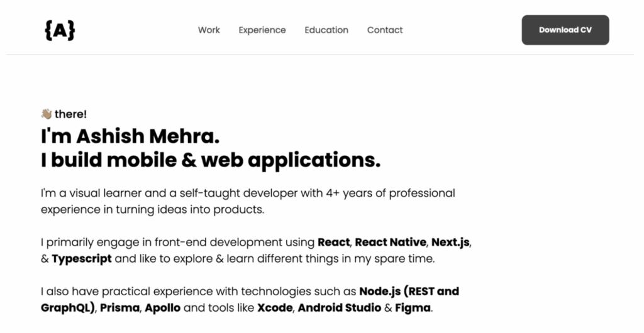
Task: Click the bold "Node.js (REST and" text
Action: [409, 292]
